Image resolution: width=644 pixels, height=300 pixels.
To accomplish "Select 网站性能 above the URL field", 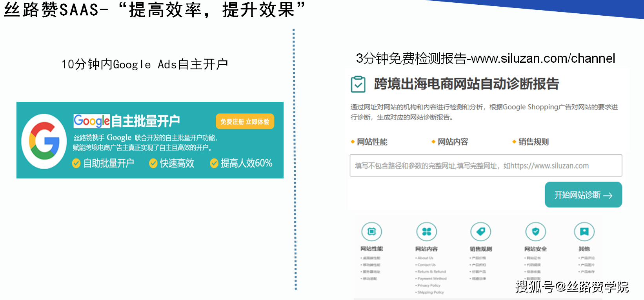I will [372, 142].
